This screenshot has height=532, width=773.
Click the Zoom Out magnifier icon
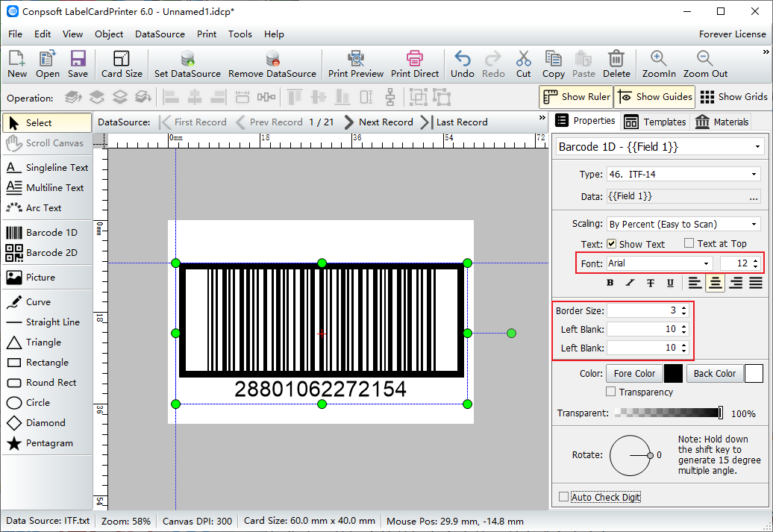point(705,58)
